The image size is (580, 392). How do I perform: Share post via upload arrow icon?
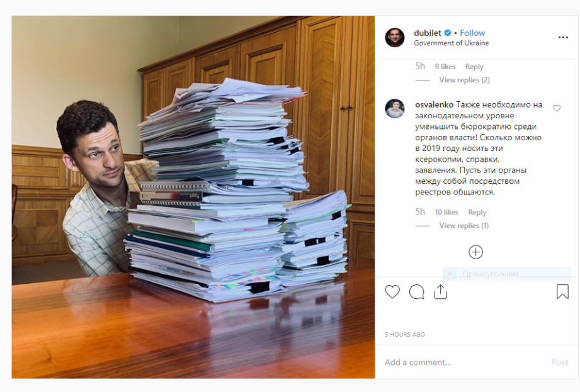coord(440,291)
